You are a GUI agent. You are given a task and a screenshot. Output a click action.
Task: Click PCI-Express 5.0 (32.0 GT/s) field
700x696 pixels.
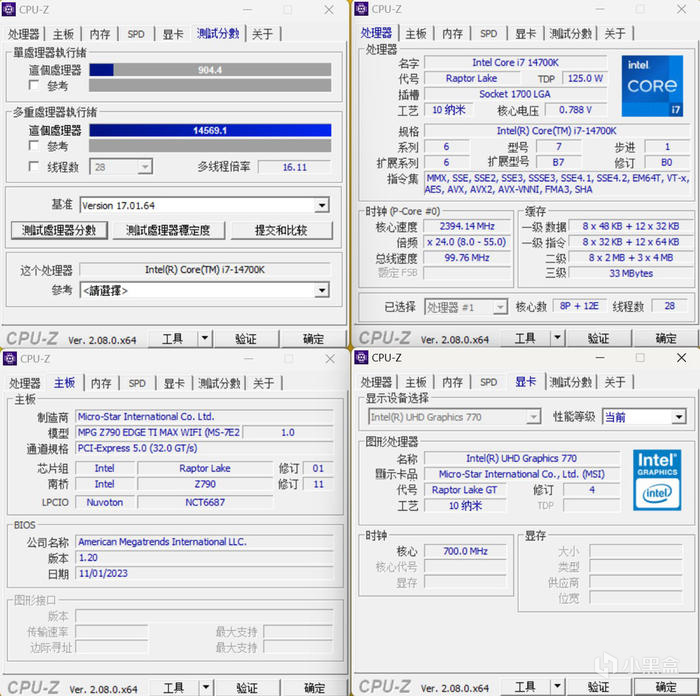(x=204, y=448)
